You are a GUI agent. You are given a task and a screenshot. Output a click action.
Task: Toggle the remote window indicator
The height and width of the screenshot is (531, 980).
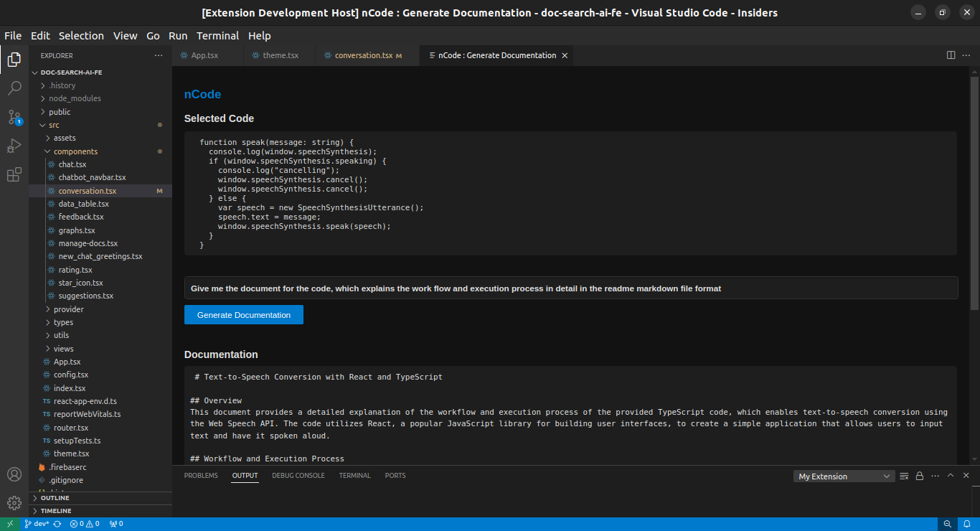tap(10, 524)
